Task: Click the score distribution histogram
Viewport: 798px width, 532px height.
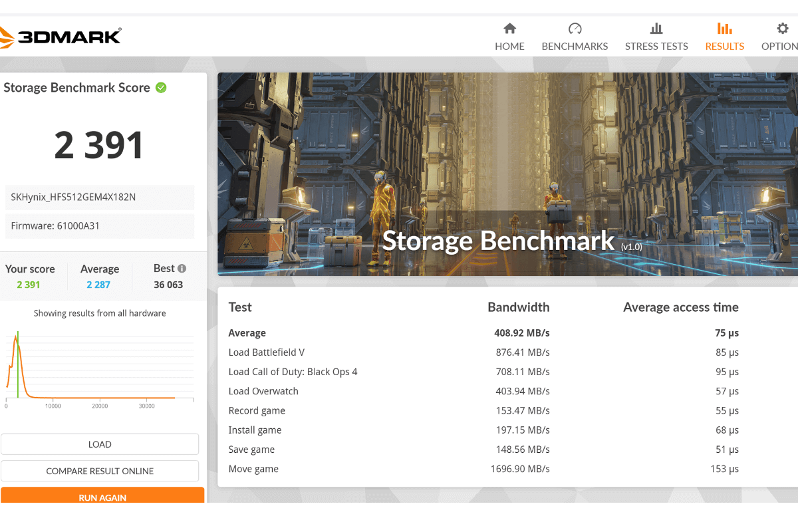Action: (x=100, y=362)
